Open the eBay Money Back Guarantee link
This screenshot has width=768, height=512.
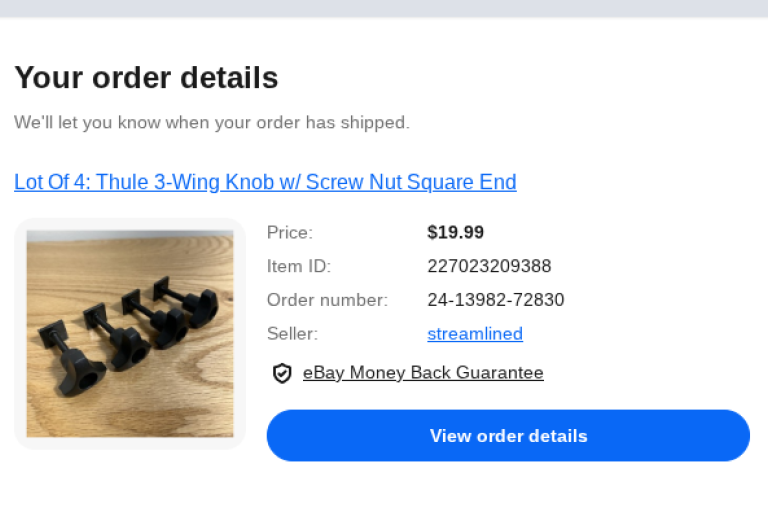pos(423,373)
